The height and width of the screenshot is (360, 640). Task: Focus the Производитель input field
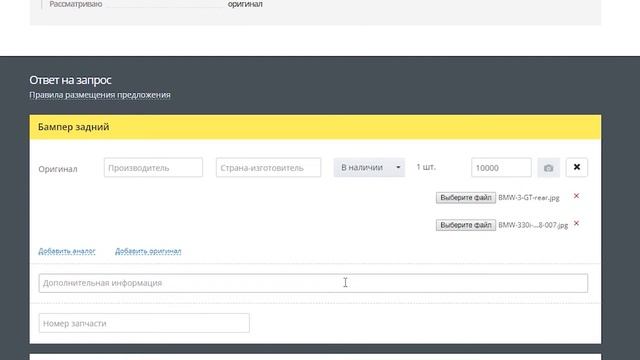coord(153,168)
